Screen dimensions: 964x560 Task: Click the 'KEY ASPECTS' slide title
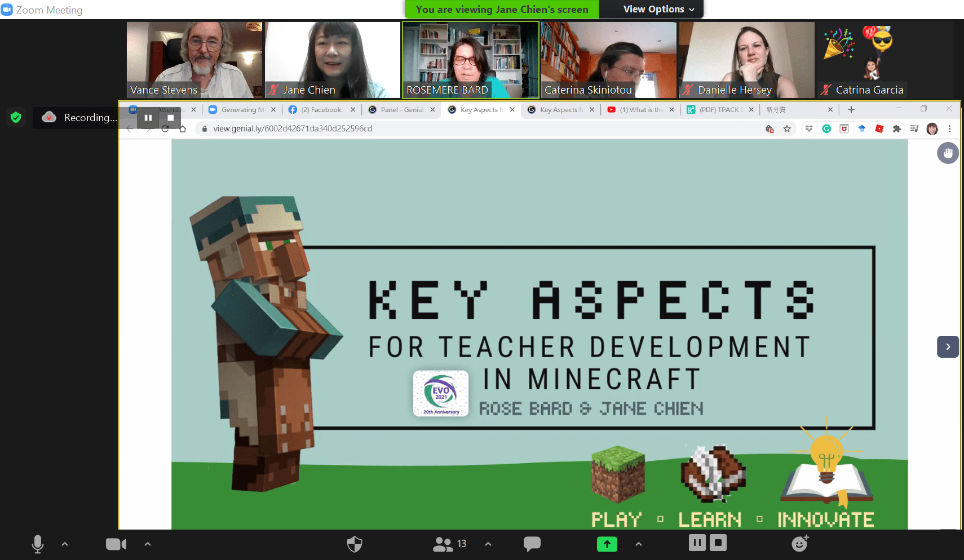[591, 300]
